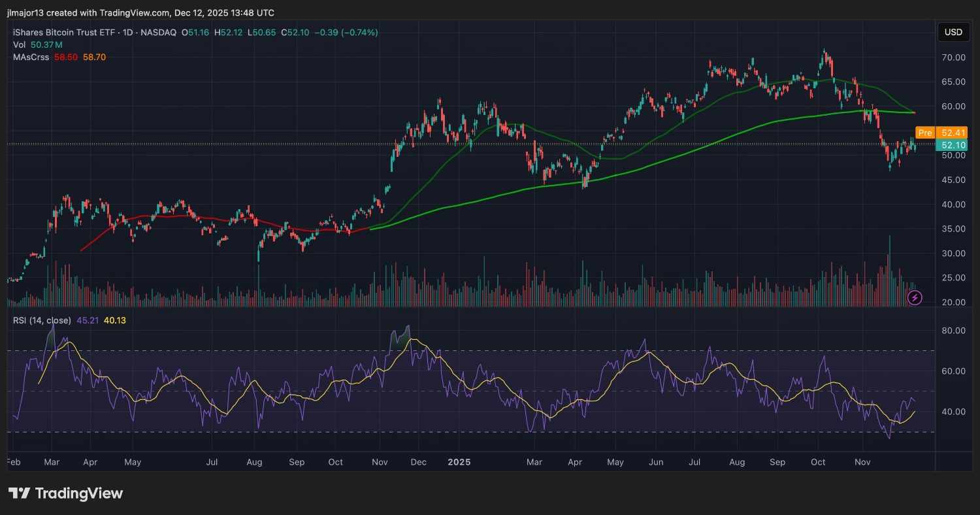Click the red 58.50 MAsCrss value
Viewport: 980px width, 515px height.
point(65,57)
